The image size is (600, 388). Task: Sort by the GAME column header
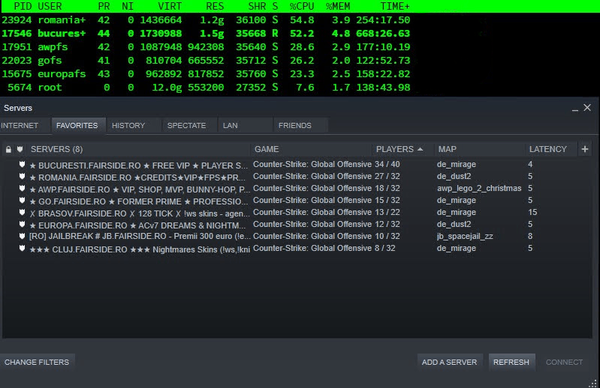pyautogui.click(x=267, y=149)
